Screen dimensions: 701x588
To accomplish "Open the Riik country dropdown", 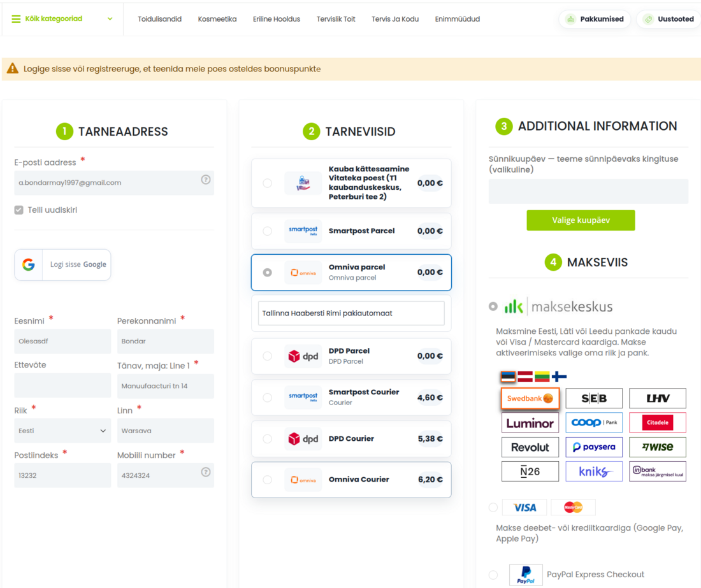I will click(x=62, y=431).
